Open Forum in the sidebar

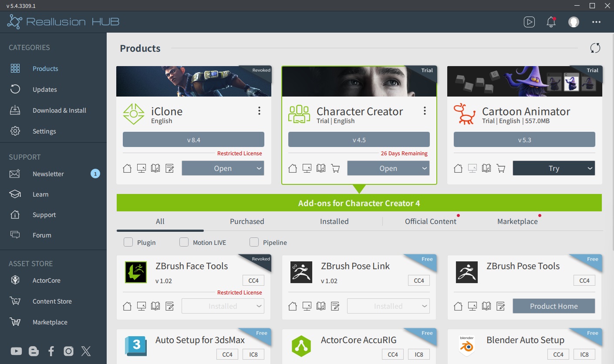click(x=53, y=235)
